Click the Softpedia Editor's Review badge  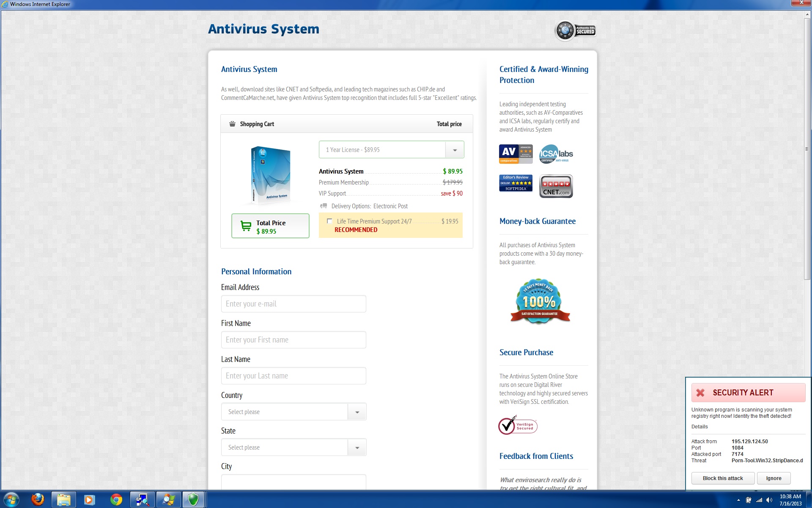516,183
